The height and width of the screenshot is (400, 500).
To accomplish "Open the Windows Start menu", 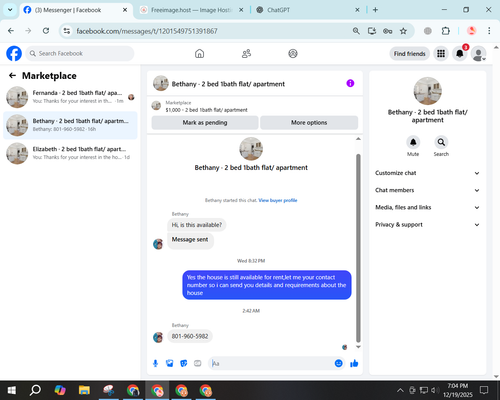I will point(12,390).
